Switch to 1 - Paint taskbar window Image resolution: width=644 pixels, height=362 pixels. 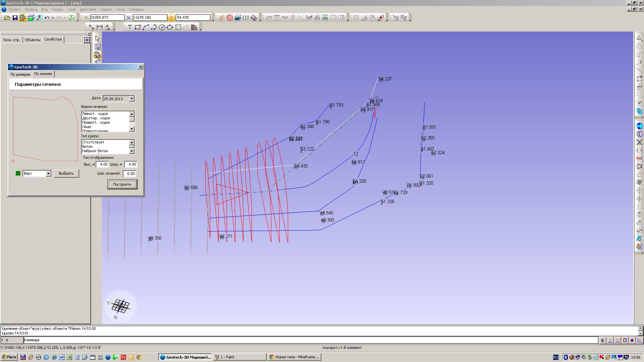[x=239, y=357]
